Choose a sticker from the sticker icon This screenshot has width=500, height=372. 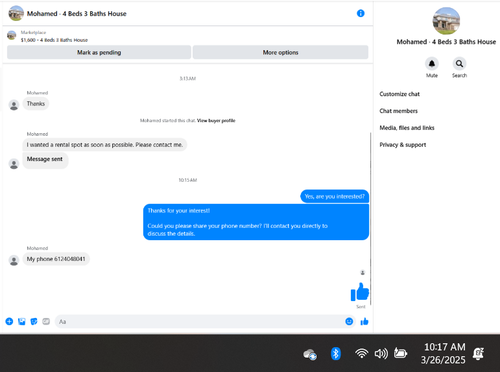pos(34,321)
